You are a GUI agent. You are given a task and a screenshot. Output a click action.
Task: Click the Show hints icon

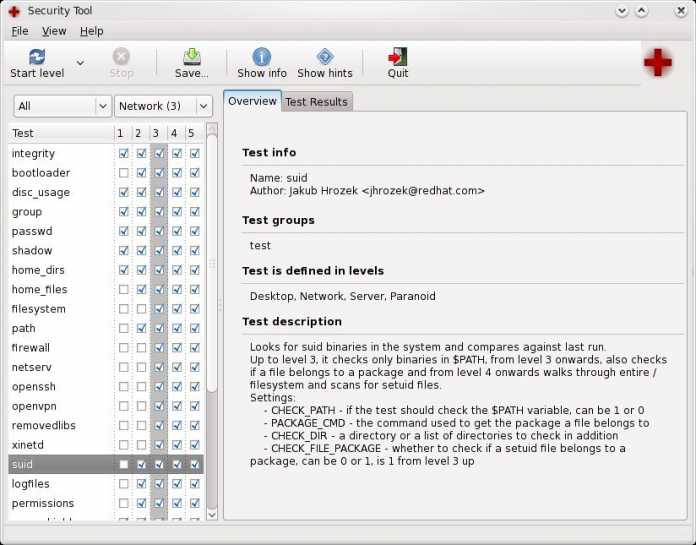325,57
